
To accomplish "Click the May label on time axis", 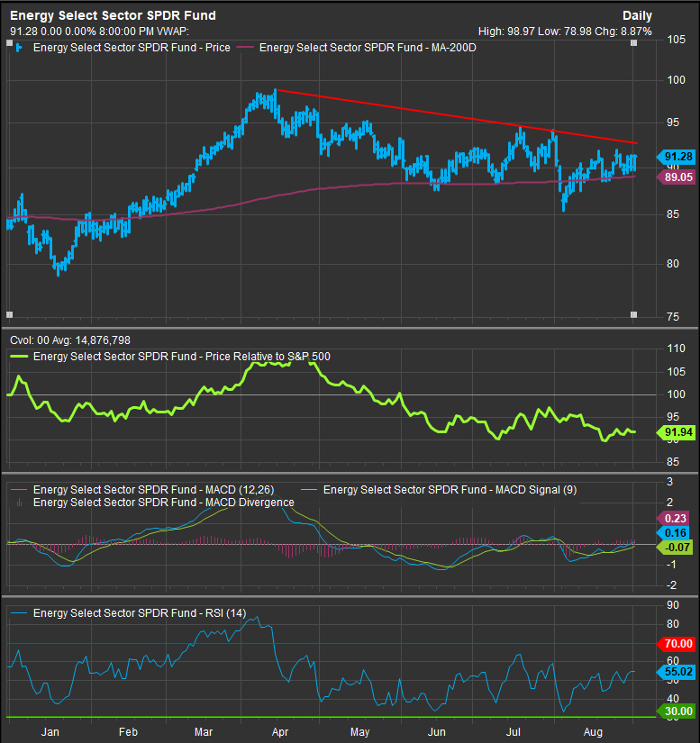I will (359, 732).
